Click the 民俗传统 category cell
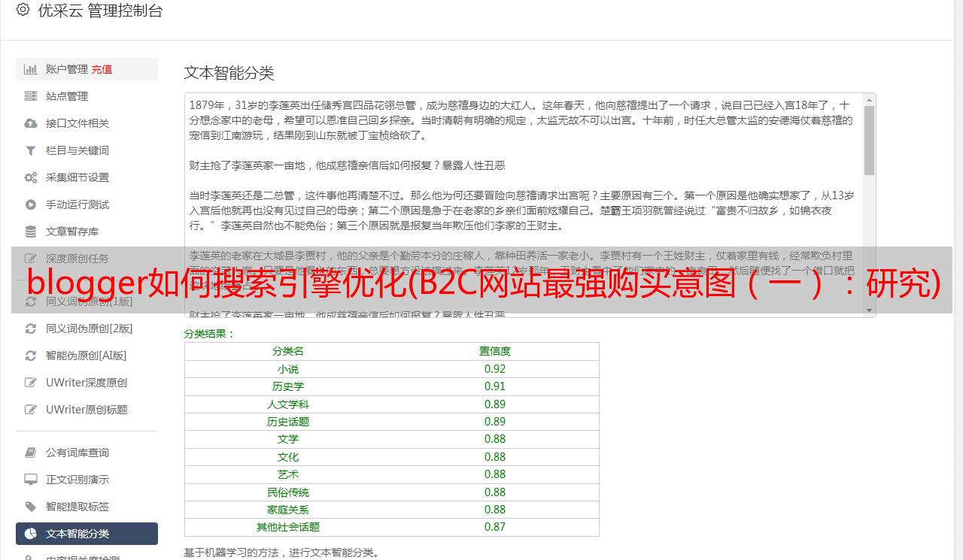 click(x=288, y=492)
